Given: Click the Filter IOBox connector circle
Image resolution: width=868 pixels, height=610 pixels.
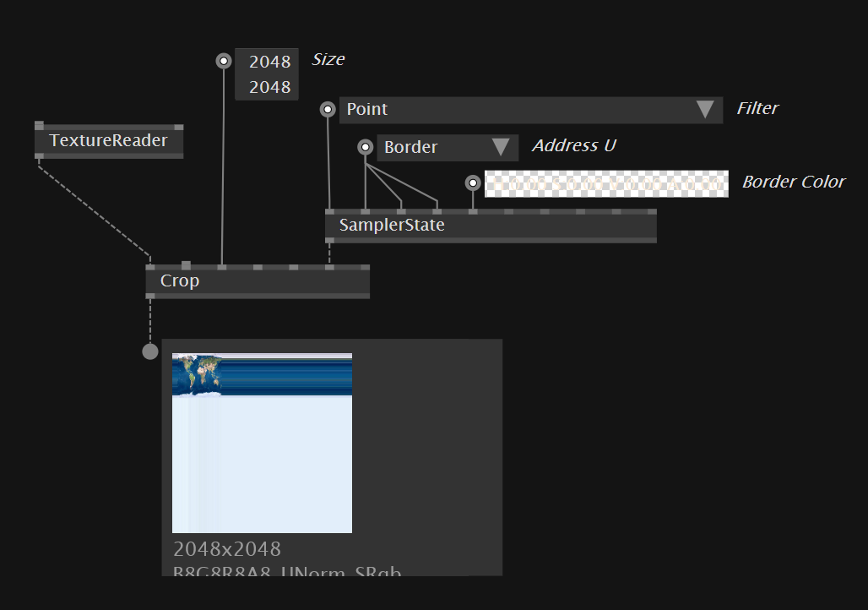Looking at the screenshot, I should (x=328, y=109).
